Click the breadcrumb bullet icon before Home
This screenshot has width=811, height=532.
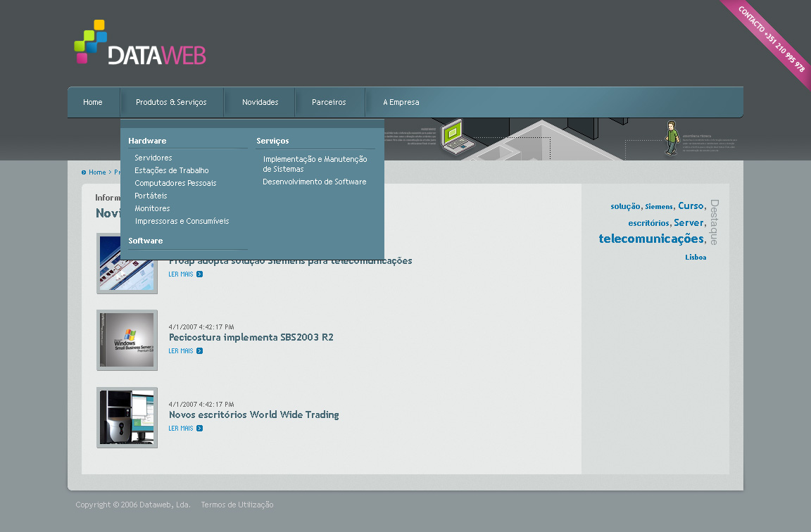click(84, 172)
